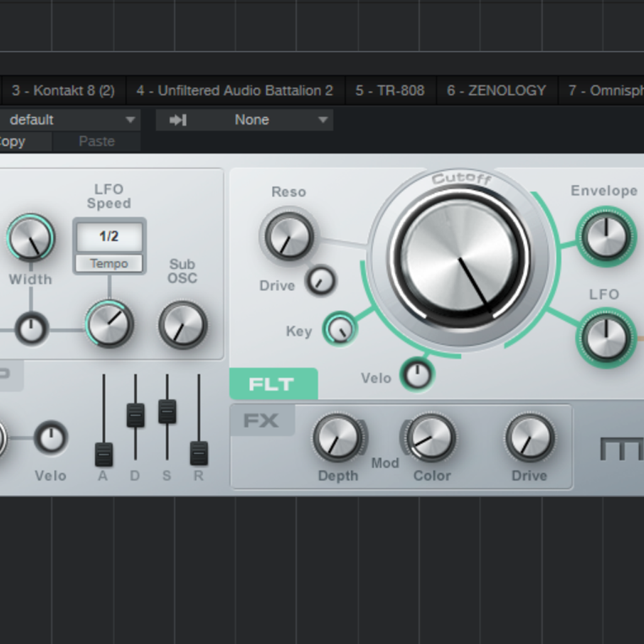The height and width of the screenshot is (644, 644).
Task: Open the LFO Speed 1/2 value box
Action: (109, 236)
